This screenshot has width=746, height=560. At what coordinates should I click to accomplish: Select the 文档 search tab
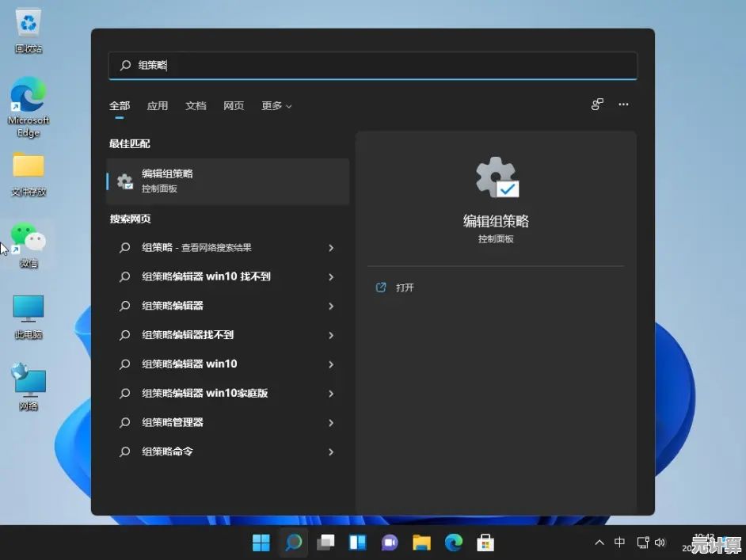pos(196,105)
